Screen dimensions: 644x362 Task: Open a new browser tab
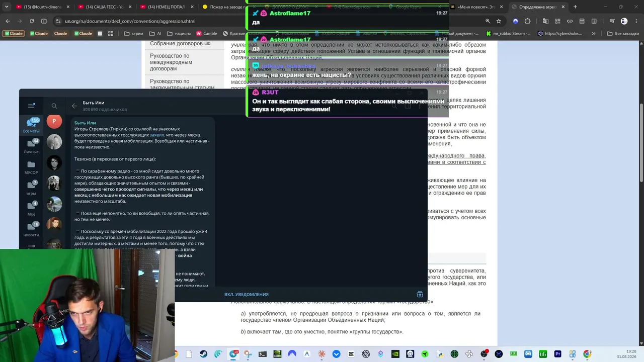coord(576,7)
